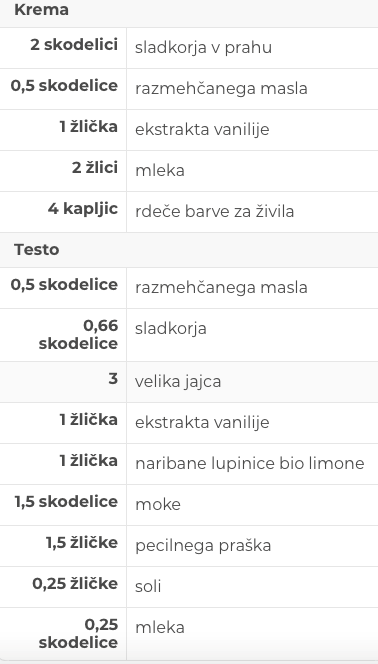Click the 1,5 skodelice quantity

(66, 502)
